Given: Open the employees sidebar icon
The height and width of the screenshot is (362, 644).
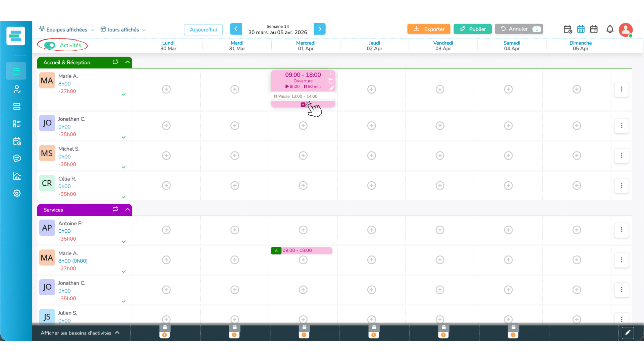Looking at the screenshot, I should [x=17, y=89].
